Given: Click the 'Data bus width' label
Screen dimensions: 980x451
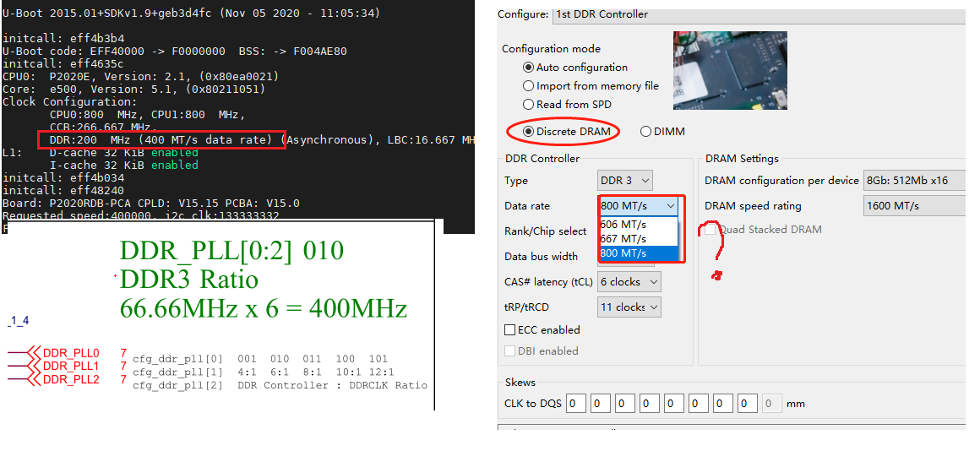Looking at the screenshot, I should [542, 257].
